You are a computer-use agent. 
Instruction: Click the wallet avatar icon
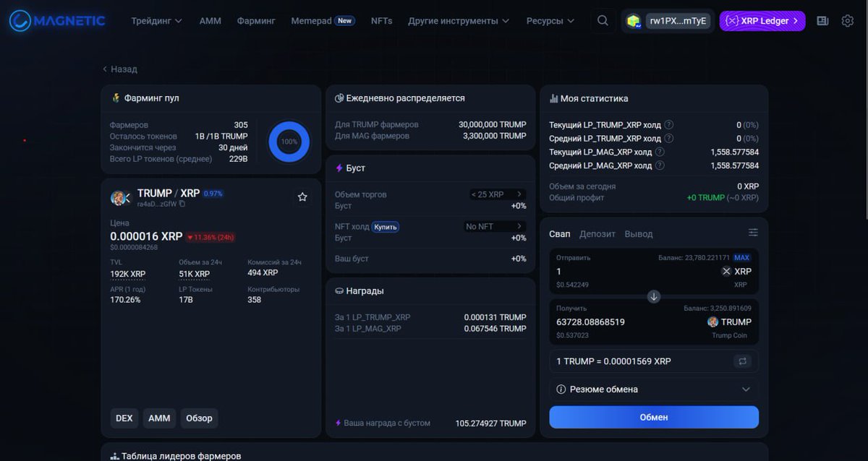(634, 21)
